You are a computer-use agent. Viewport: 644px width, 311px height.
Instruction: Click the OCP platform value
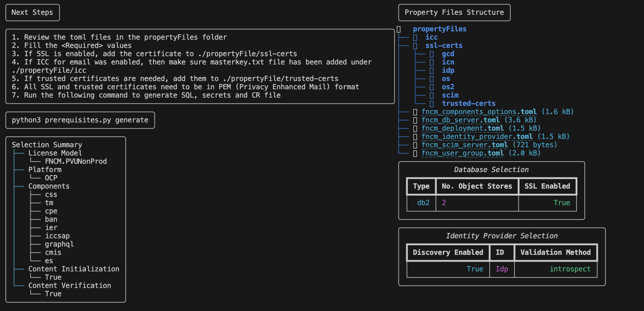(x=51, y=178)
